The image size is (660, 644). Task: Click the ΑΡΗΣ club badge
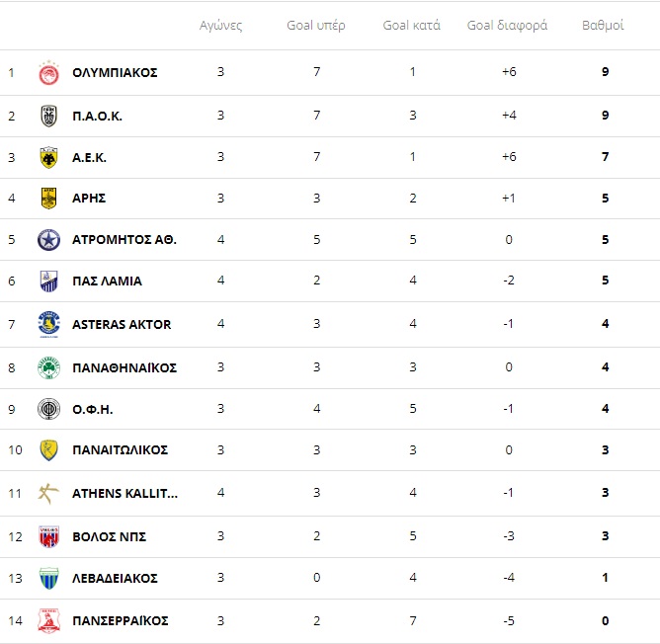point(48,199)
